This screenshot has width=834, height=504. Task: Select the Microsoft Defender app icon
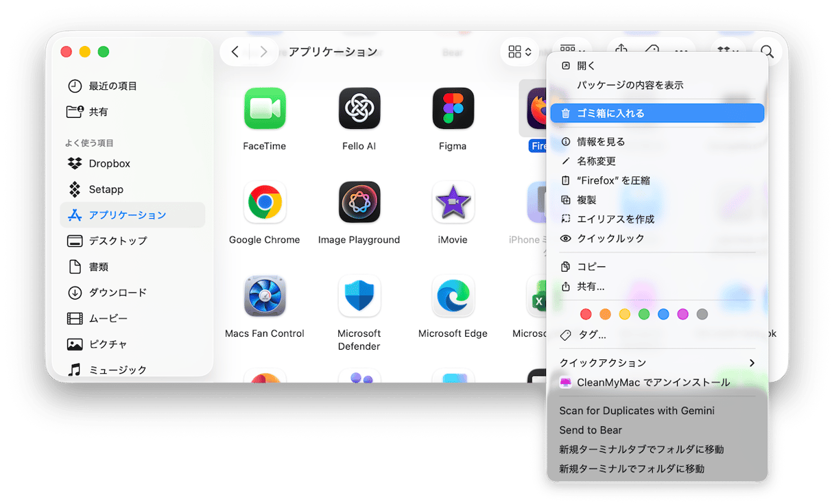coord(359,296)
